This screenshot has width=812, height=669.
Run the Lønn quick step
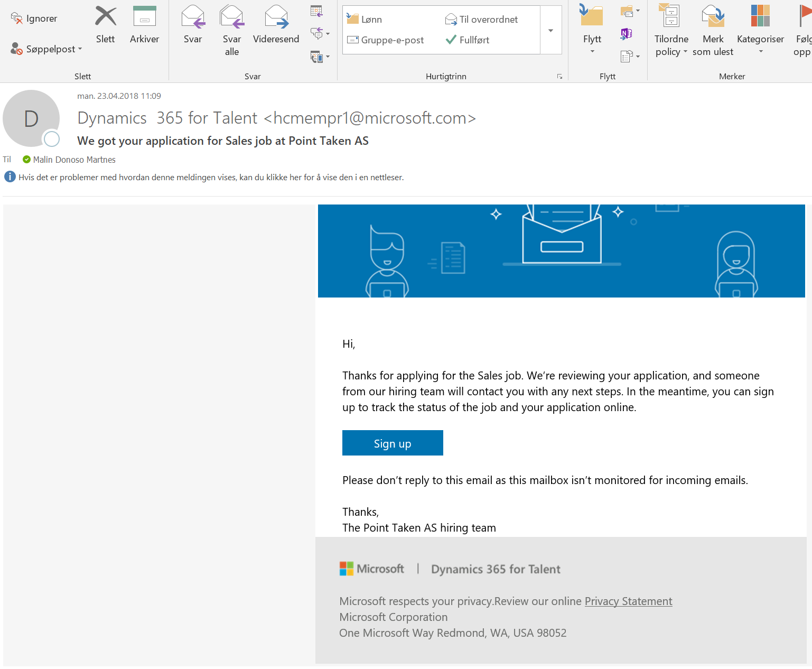(x=365, y=20)
